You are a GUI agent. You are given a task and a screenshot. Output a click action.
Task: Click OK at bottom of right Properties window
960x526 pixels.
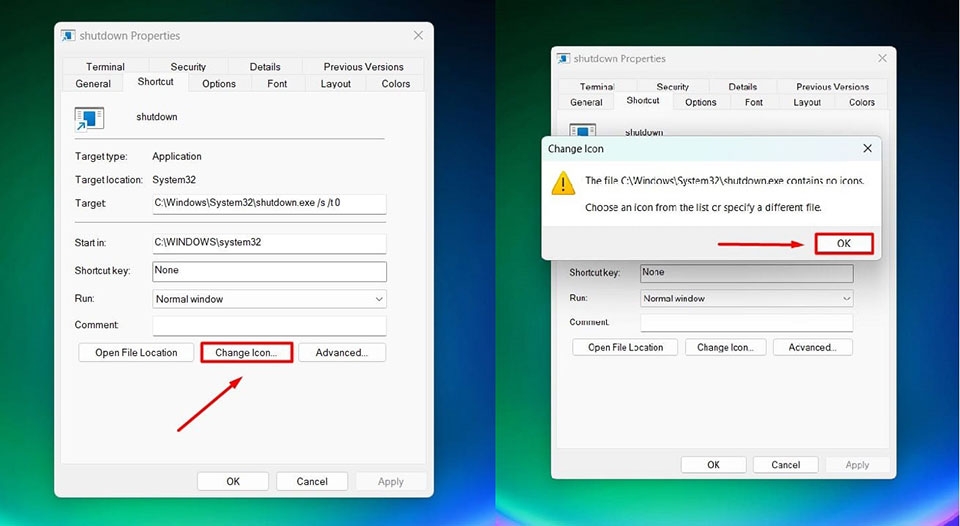713,465
